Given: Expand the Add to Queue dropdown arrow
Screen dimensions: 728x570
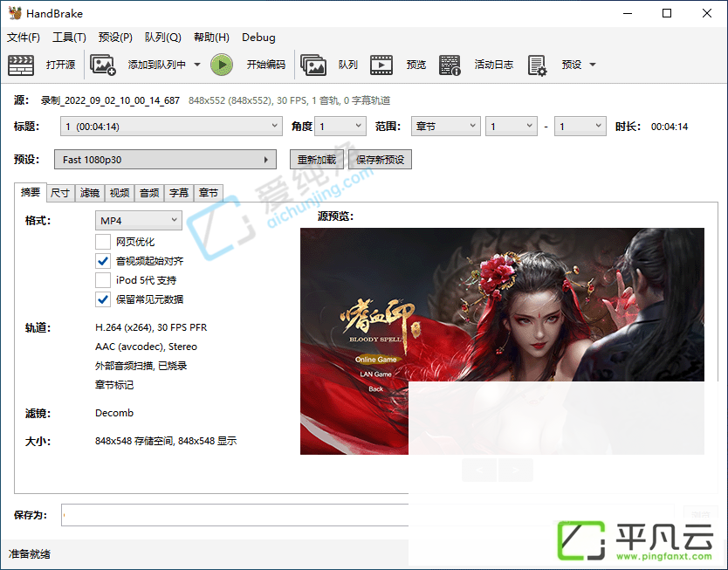Looking at the screenshot, I should point(197,65).
